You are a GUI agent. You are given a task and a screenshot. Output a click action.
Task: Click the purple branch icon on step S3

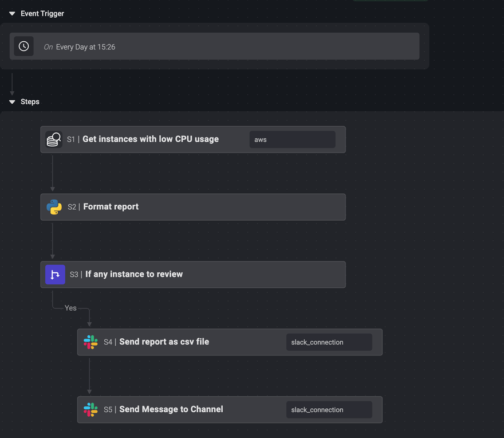tap(55, 275)
